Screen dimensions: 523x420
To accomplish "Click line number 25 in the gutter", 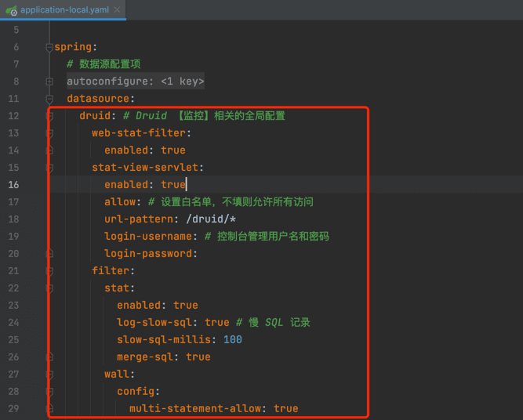I will click(x=14, y=340).
